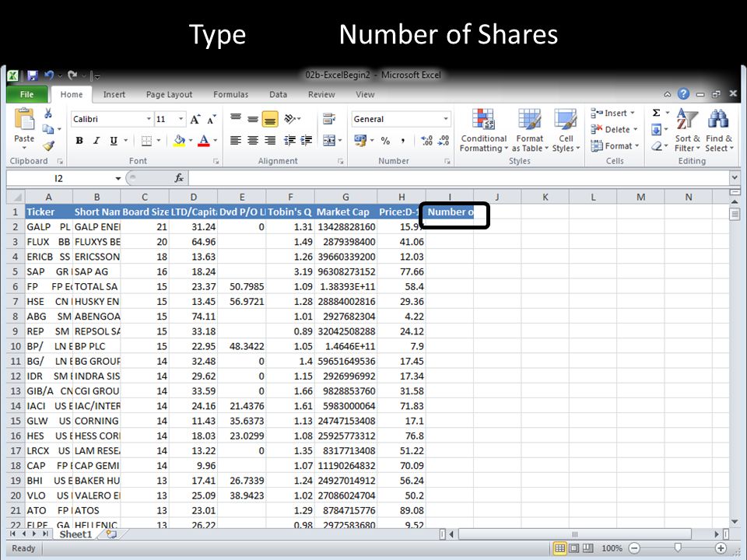Screen dimensions: 747x560
Task: Click the Orientation text-angle icon
Action: click(x=290, y=118)
